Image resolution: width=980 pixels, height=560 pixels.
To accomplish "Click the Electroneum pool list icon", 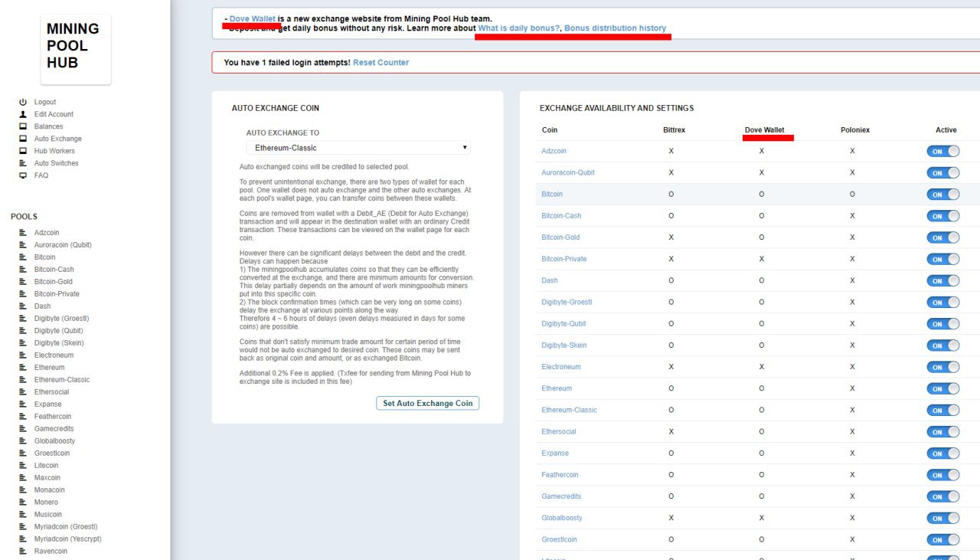I will pos(23,355).
